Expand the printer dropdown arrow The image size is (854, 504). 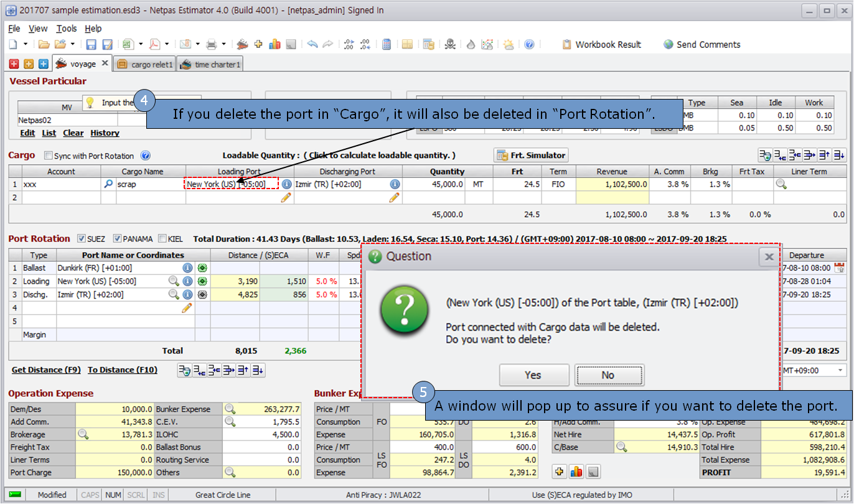point(224,44)
